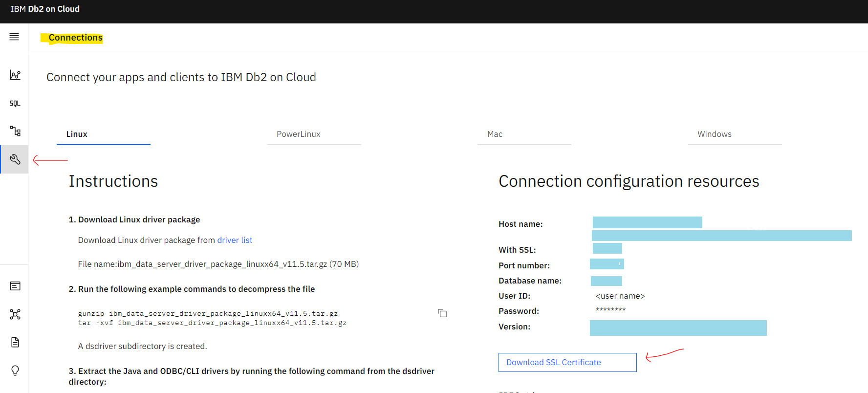Click the lightbulb icon in sidebar
The width and height of the screenshot is (868, 393).
pyautogui.click(x=15, y=371)
